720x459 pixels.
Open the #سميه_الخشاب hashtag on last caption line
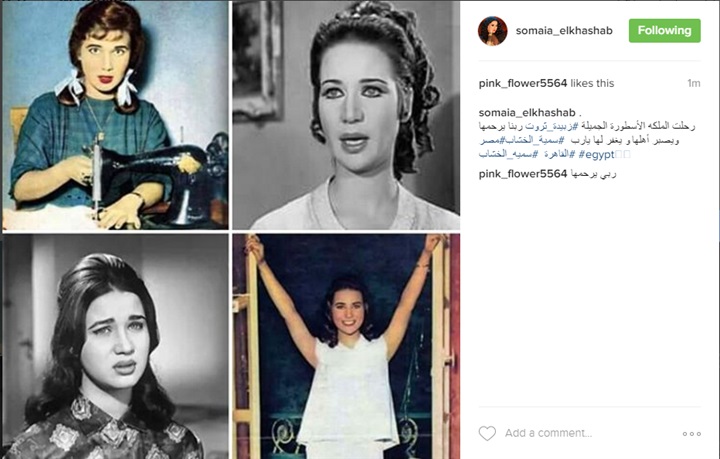[x=508, y=154]
